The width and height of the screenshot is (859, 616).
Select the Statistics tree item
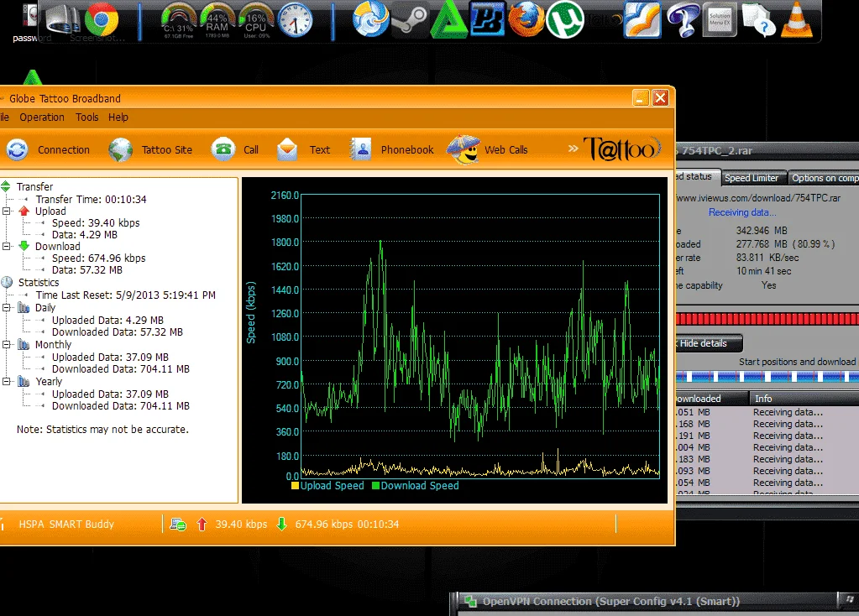(39, 283)
